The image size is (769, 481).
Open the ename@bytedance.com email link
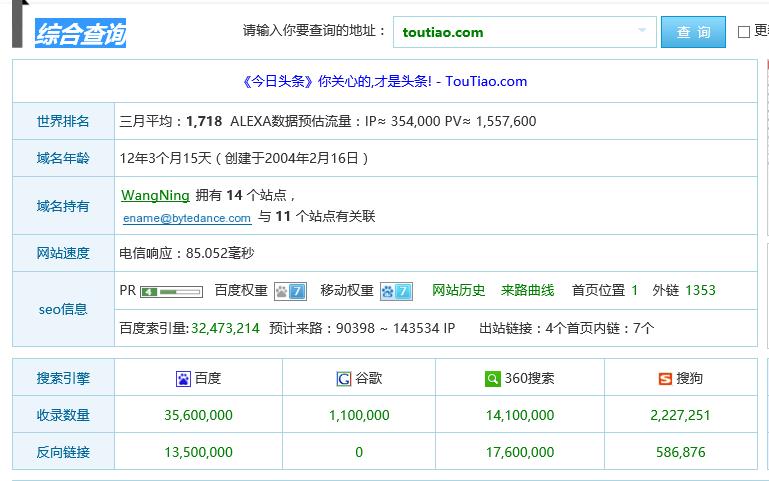coord(187,218)
